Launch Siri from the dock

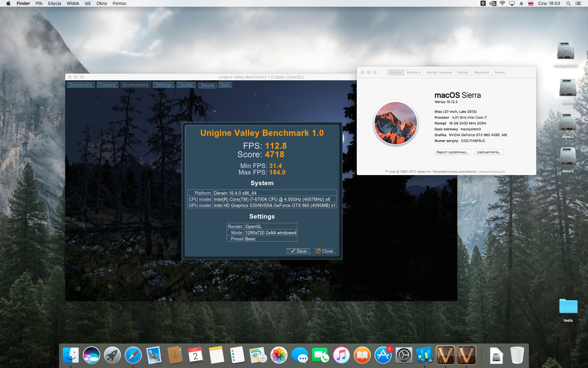(x=92, y=355)
